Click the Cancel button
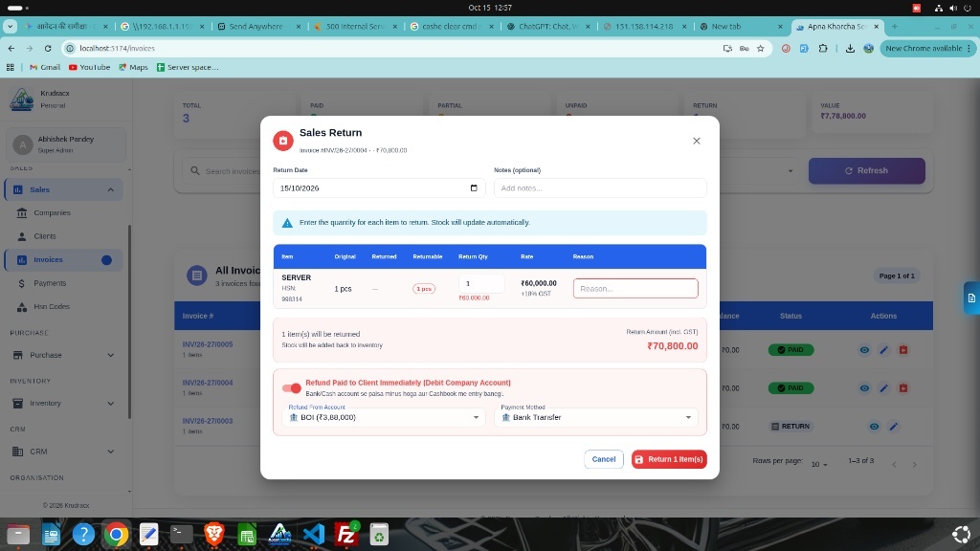This screenshot has width=980, height=551. [x=603, y=459]
